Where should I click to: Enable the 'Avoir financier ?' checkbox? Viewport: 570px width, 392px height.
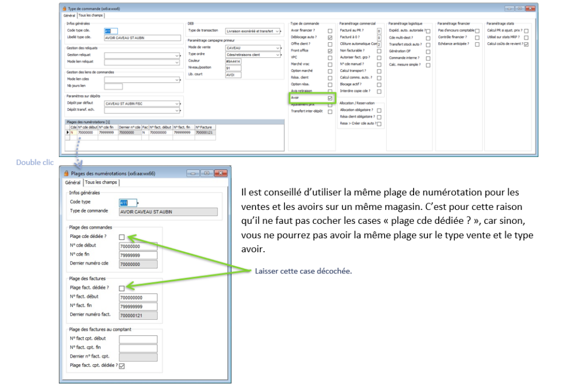(330, 31)
